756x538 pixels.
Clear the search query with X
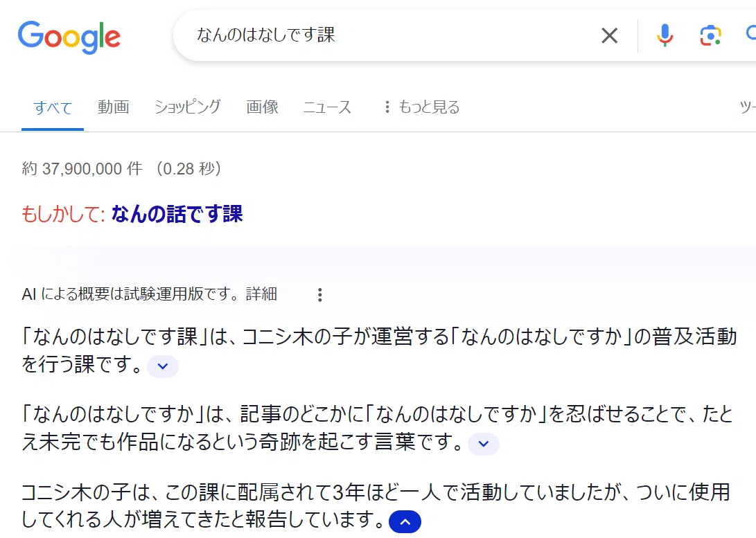click(609, 35)
